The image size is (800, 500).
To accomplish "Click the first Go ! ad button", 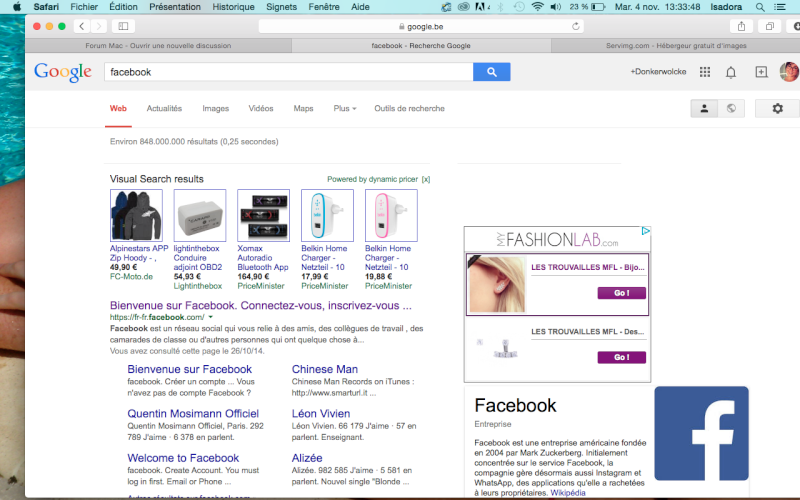I will [621, 293].
